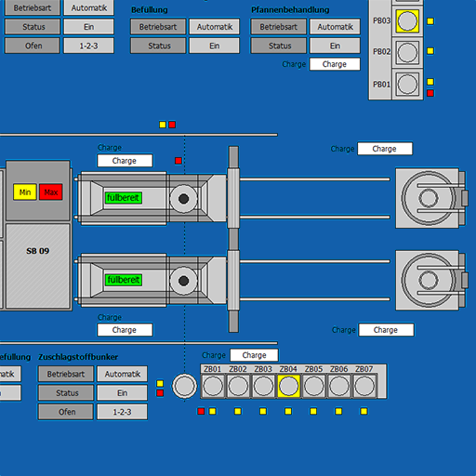Viewport: 476px width, 476px height.
Task: Select the PB02 ladle position icon
Action: coord(407,52)
